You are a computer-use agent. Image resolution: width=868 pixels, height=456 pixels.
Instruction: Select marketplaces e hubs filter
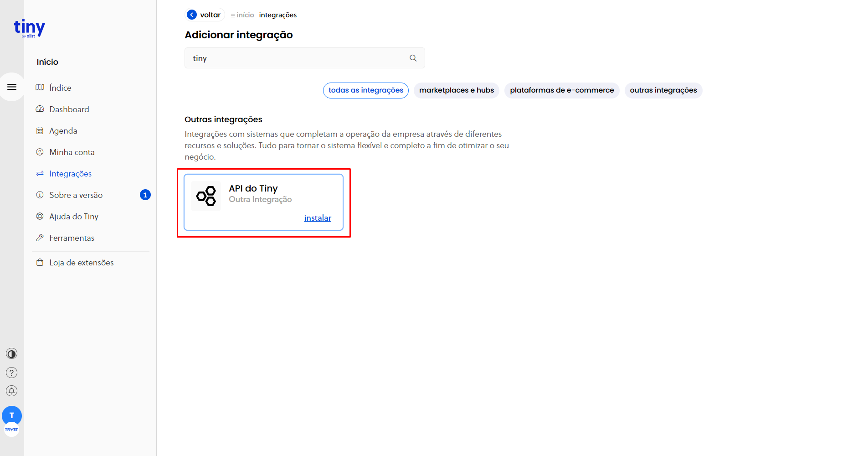click(457, 90)
